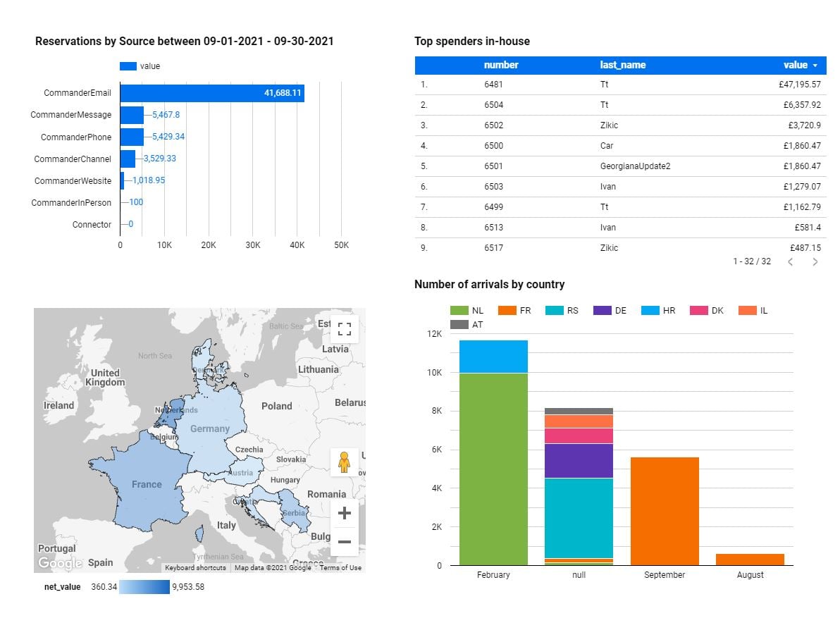The height and width of the screenshot is (630, 840).
Task: Click France on the map
Action: pyautogui.click(x=146, y=484)
